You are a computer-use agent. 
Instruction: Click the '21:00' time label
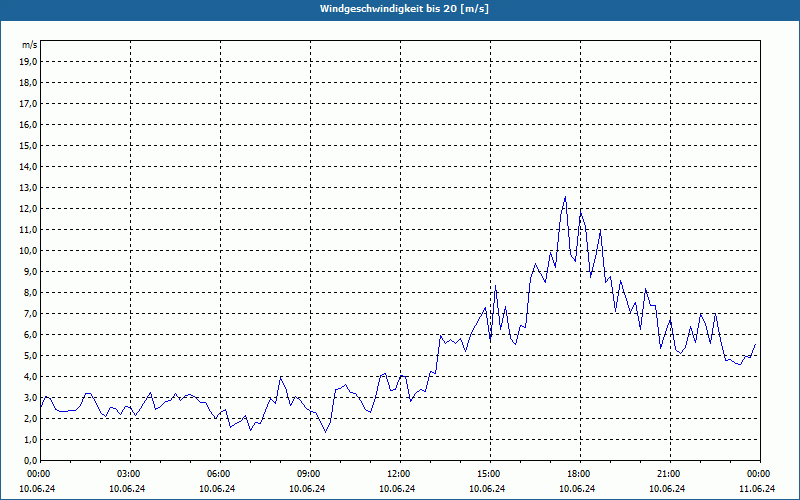coord(667,474)
